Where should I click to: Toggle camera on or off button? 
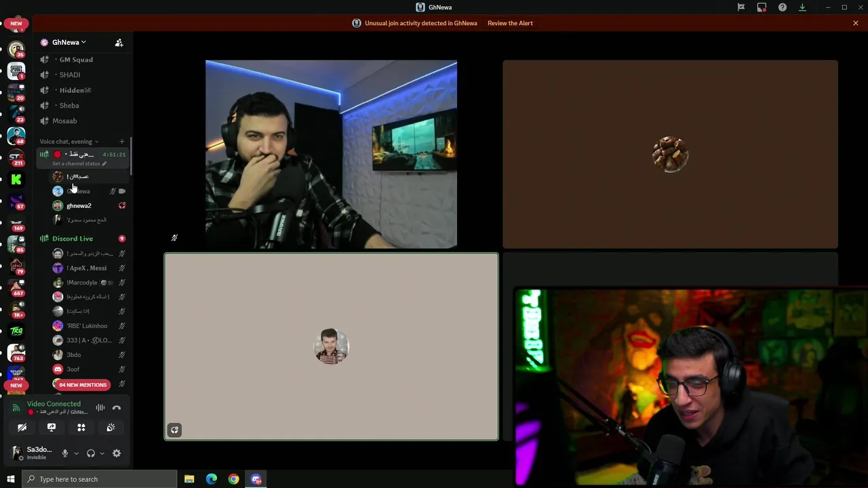(x=22, y=428)
